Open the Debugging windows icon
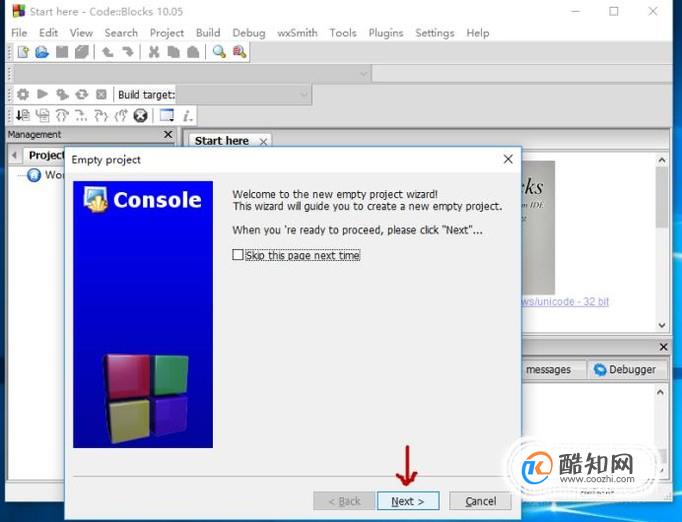Viewport: 682px width, 522px height. [167, 115]
